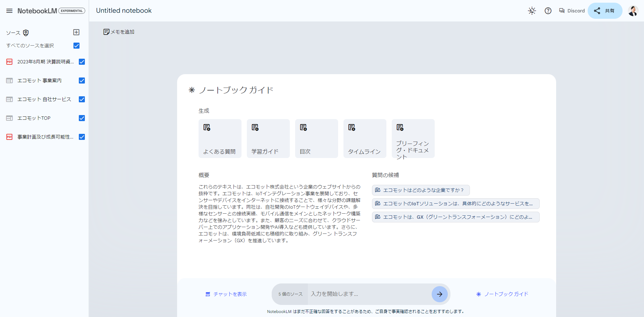Click メモを追加 add note button
The height and width of the screenshot is (317, 644).
tap(119, 32)
